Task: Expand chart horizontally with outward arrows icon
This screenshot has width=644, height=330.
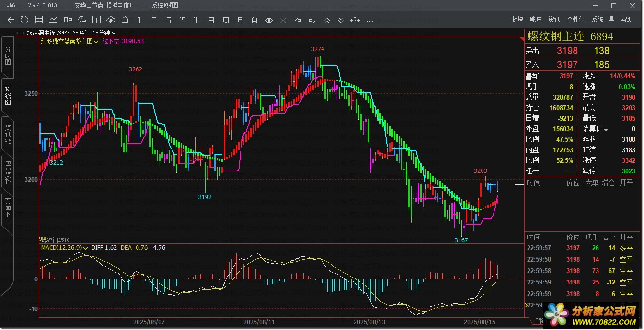Action: tap(269, 20)
